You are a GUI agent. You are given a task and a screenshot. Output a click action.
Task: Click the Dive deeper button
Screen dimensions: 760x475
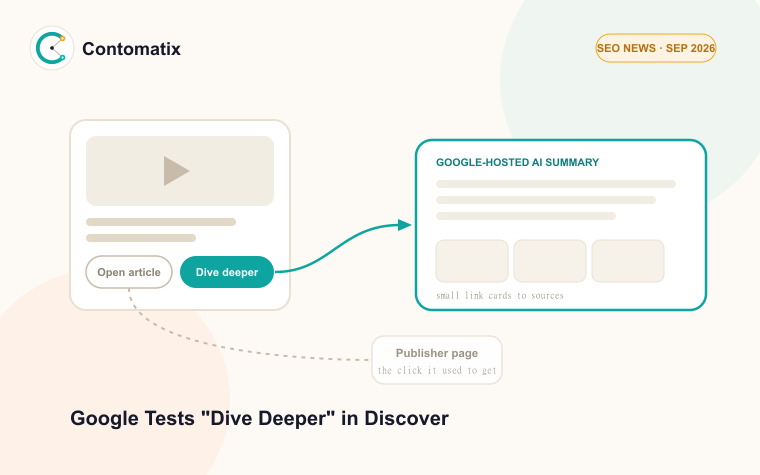click(227, 272)
